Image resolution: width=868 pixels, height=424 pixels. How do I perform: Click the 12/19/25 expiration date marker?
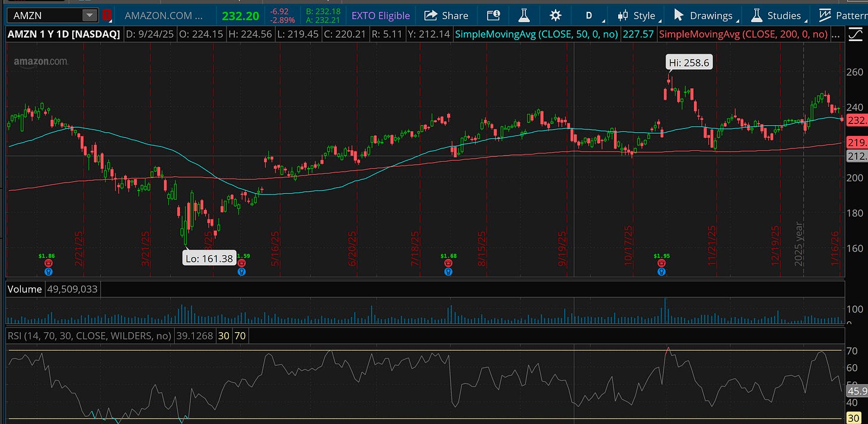(776, 245)
